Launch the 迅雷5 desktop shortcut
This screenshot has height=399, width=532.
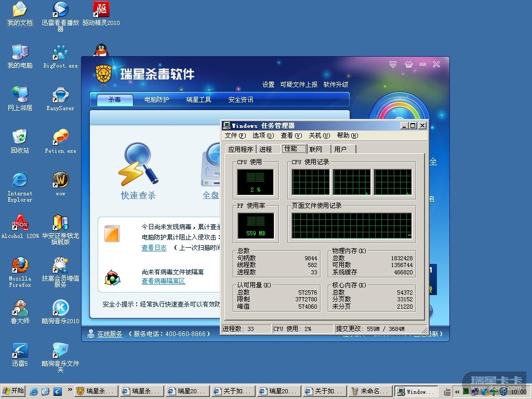(20, 354)
